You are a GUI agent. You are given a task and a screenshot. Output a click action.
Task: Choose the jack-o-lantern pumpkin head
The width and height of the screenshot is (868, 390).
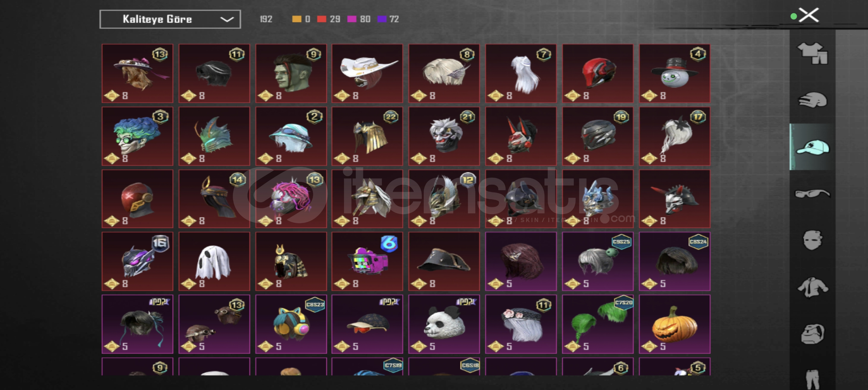[x=675, y=324]
